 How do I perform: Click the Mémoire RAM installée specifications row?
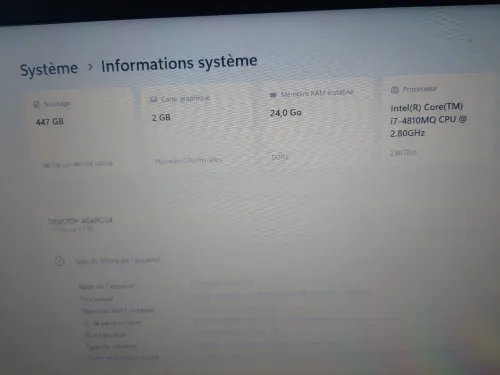(x=118, y=311)
